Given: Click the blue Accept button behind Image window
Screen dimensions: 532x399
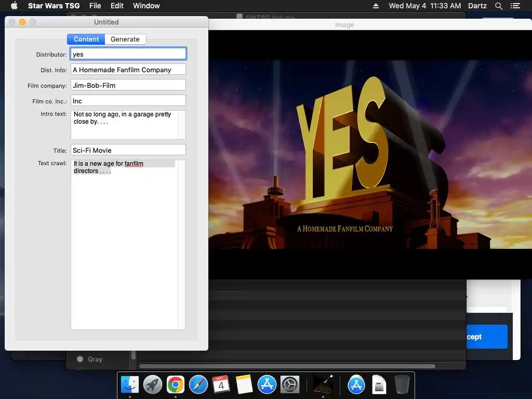Looking at the screenshot, I should pos(487,337).
